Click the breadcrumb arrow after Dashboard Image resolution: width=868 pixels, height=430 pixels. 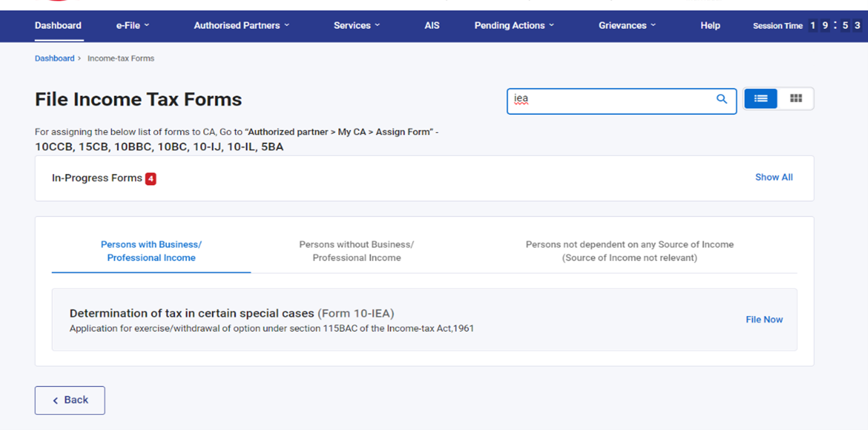(79, 58)
